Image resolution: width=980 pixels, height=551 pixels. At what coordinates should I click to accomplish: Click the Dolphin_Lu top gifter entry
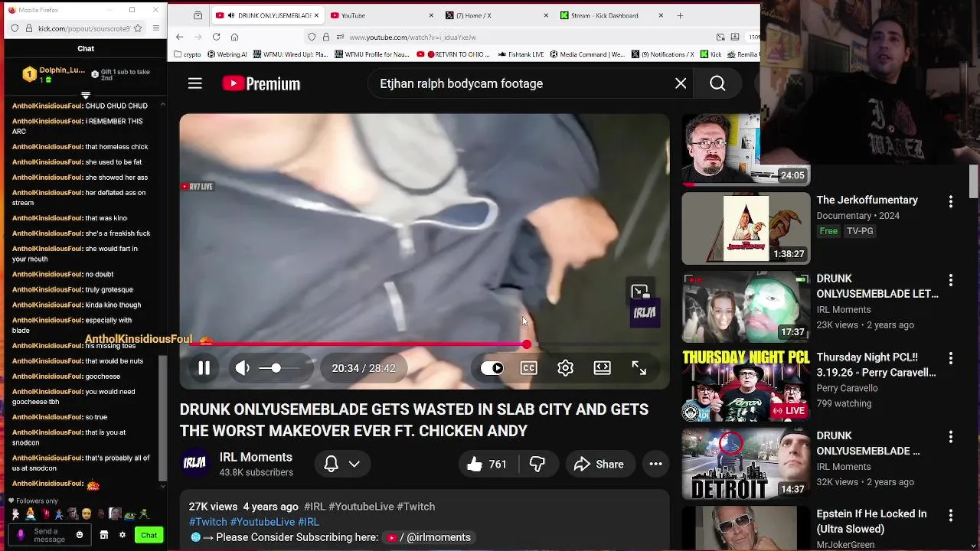click(x=54, y=74)
